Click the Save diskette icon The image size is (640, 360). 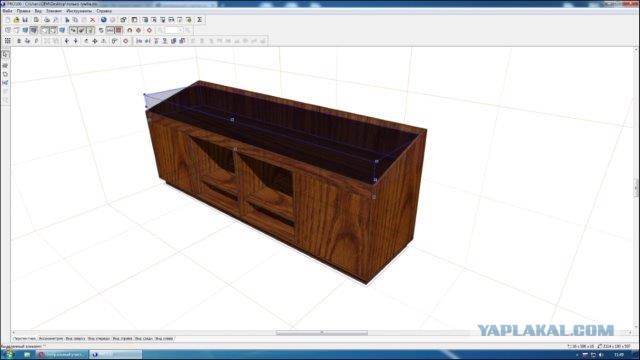coord(25,20)
